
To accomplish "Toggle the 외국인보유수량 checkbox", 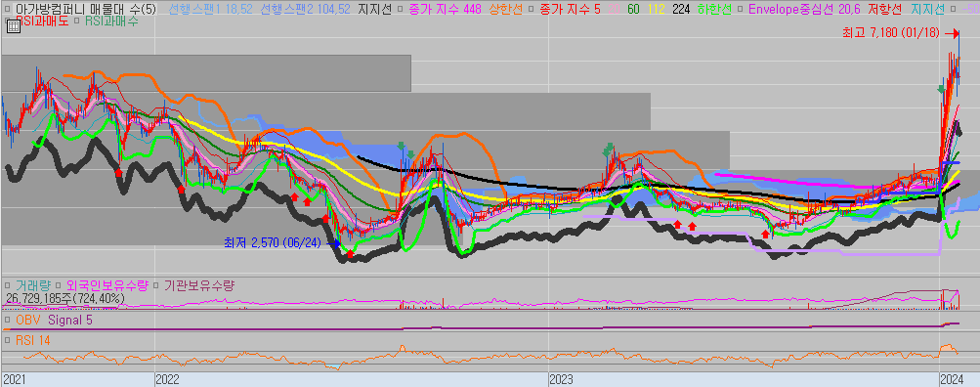I will 58,285.
